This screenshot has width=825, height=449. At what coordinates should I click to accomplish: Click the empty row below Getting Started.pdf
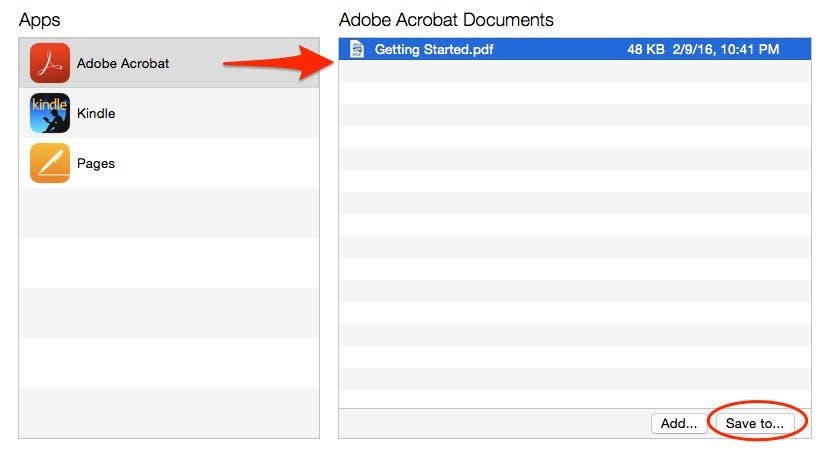(575, 71)
